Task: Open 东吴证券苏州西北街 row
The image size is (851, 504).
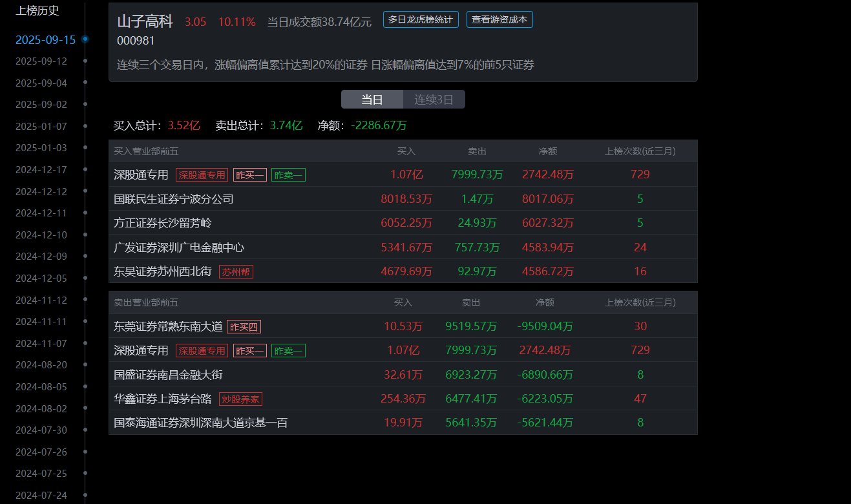Action: tap(403, 271)
